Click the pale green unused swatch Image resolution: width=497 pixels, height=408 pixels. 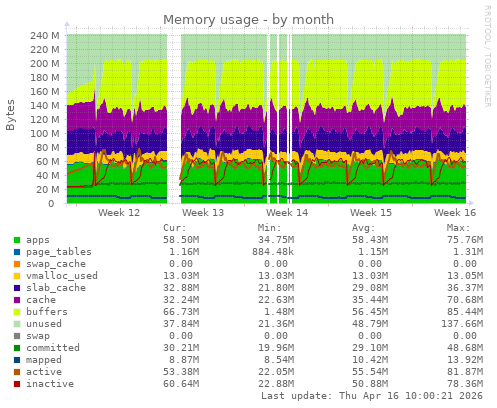17,324
